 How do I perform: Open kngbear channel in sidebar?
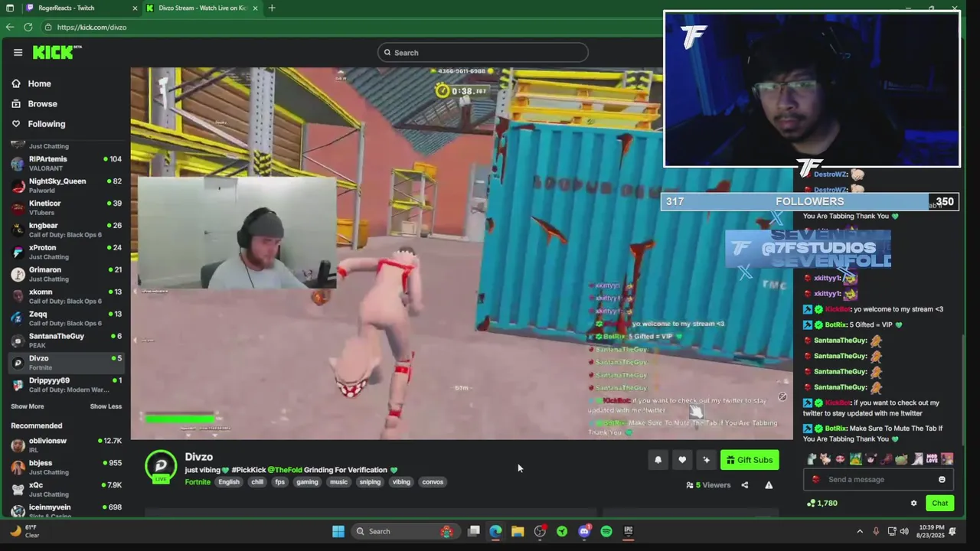pos(66,230)
